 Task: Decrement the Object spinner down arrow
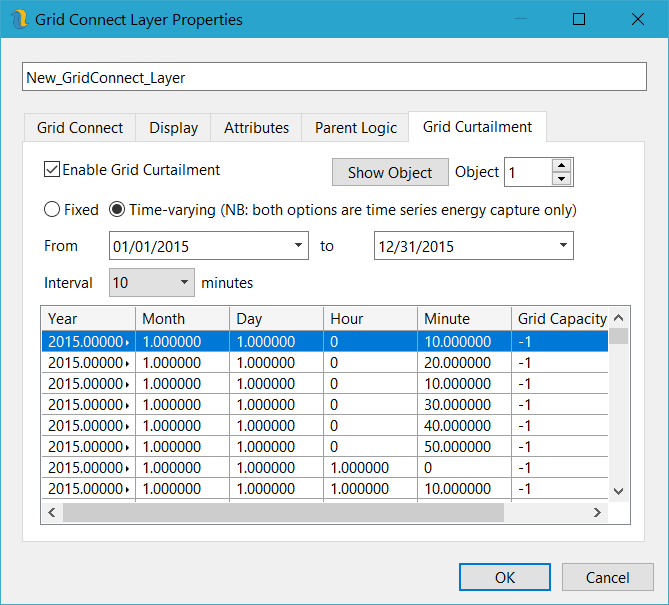pos(562,179)
